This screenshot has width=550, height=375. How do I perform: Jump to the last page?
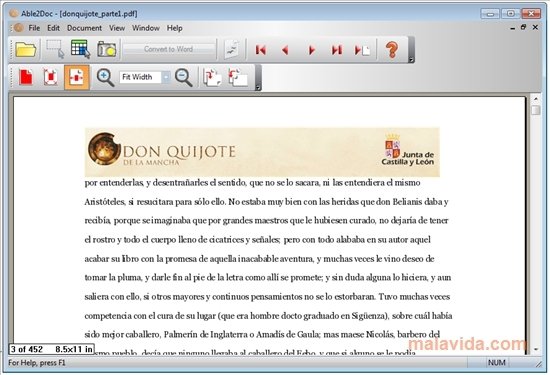[x=337, y=50]
